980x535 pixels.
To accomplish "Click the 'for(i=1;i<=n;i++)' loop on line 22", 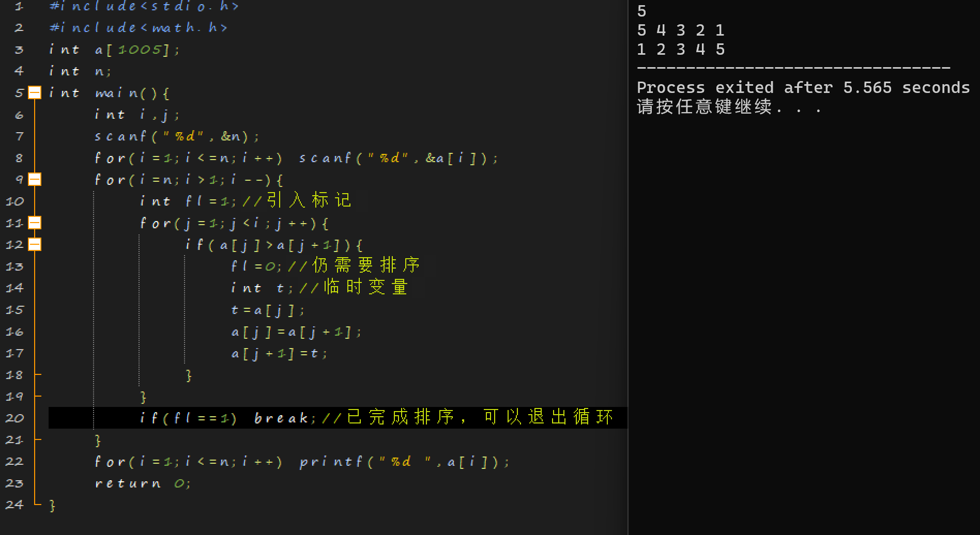I will (x=189, y=462).
